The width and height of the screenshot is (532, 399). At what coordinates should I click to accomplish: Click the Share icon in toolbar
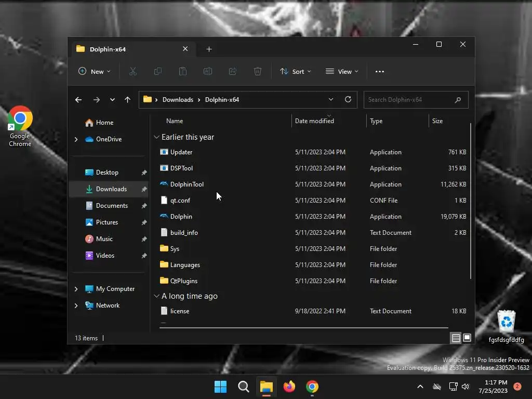tap(233, 71)
